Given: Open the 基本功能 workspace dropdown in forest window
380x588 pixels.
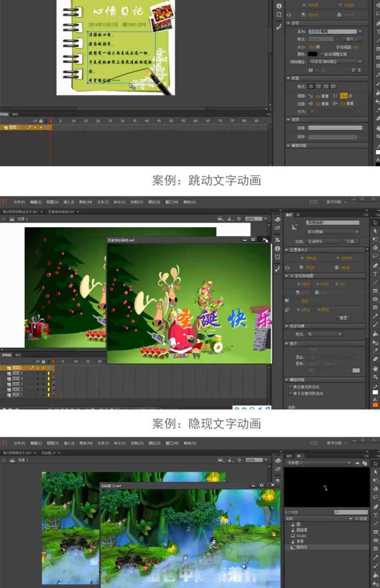Looking at the screenshot, I should coord(336,443).
